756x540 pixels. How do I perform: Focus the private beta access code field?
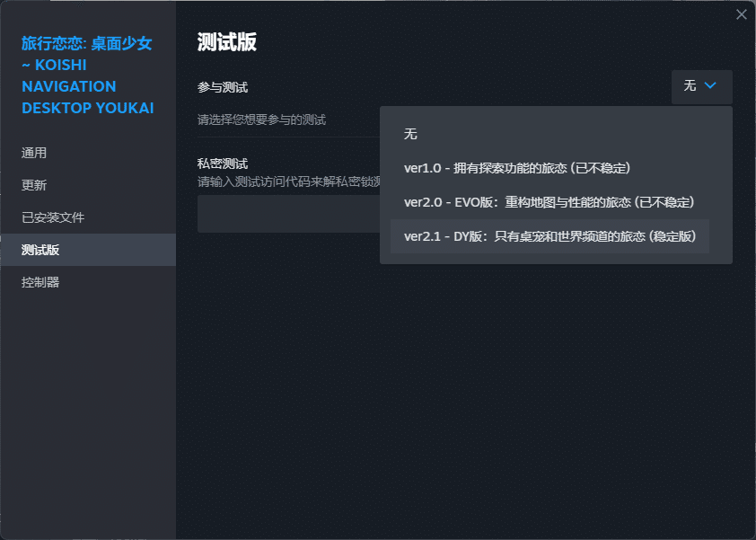coord(289,214)
